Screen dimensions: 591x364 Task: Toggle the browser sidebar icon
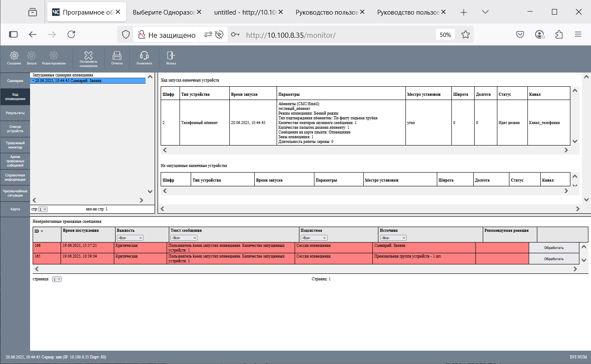click(x=13, y=35)
